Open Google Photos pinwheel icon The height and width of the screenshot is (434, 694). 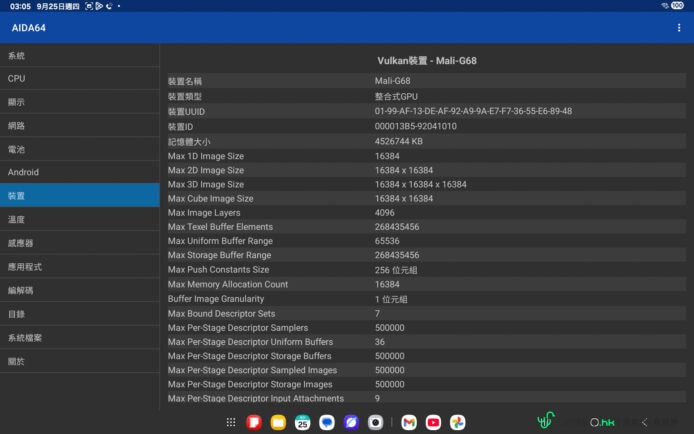pyautogui.click(x=457, y=423)
